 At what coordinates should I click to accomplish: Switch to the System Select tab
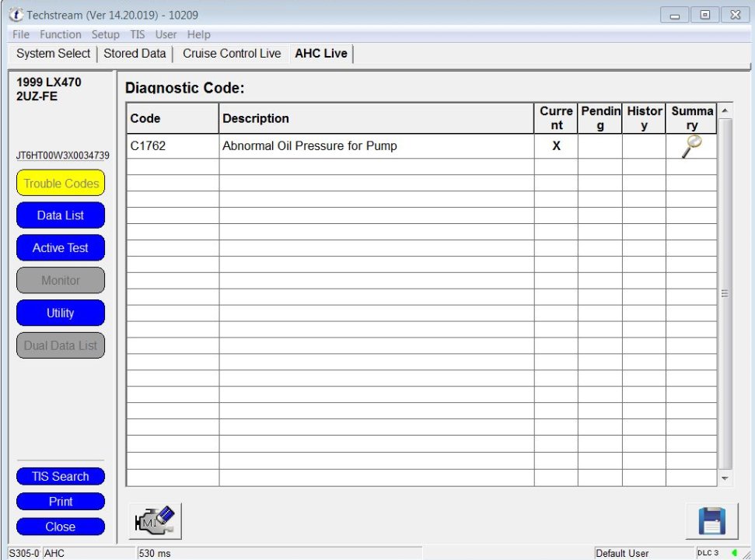click(53, 54)
